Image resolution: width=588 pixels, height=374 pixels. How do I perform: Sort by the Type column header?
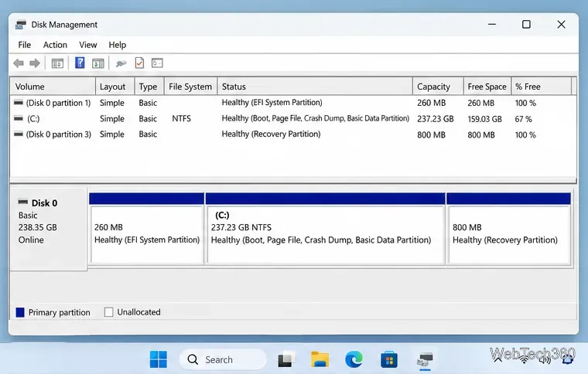point(149,87)
